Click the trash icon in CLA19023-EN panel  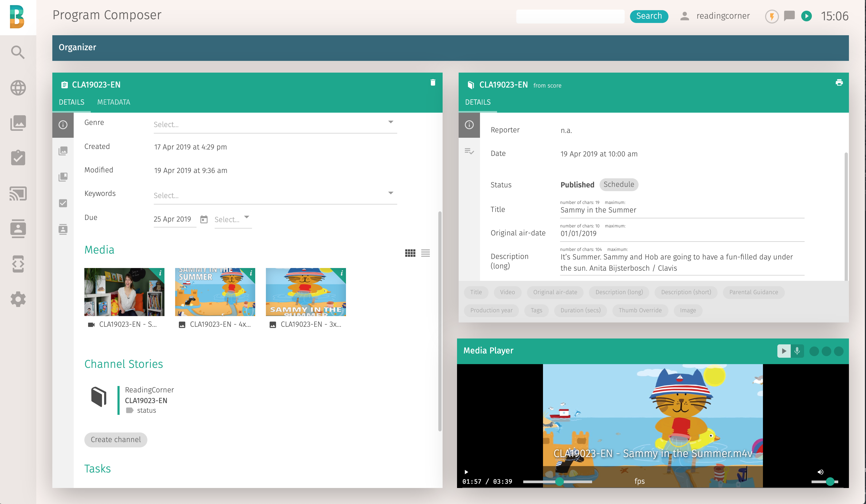point(433,82)
